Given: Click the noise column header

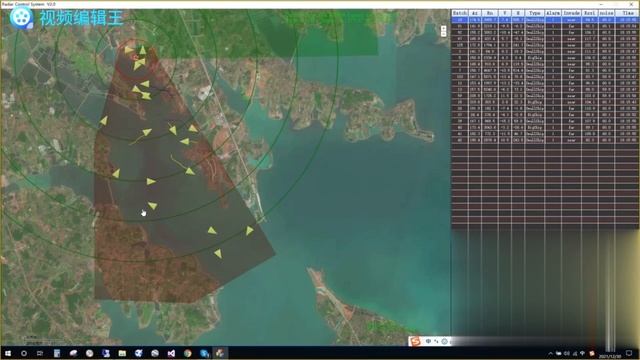Looking at the screenshot, I should pos(606,13).
